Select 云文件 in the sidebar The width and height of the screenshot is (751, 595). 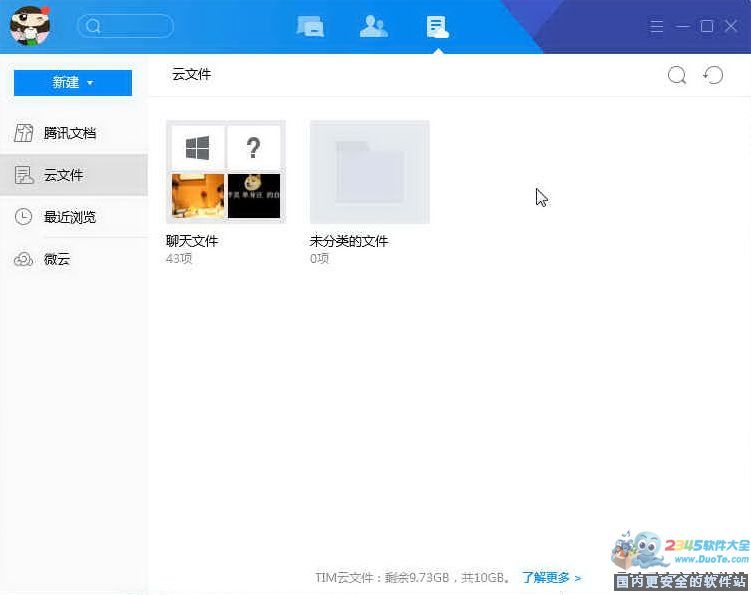tap(74, 175)
